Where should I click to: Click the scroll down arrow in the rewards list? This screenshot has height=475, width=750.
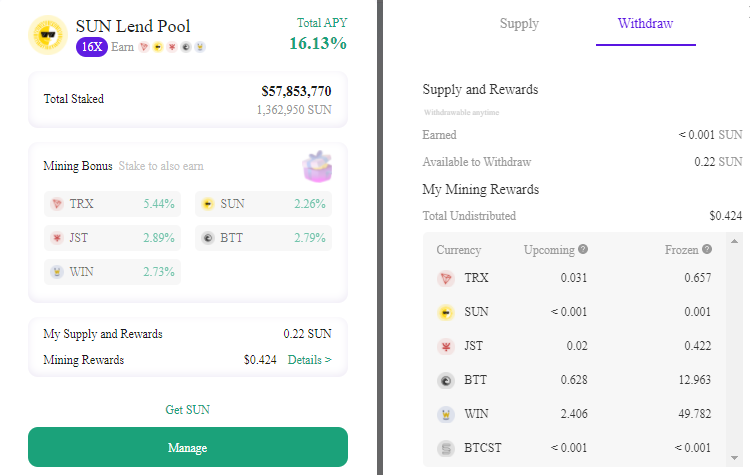coord(734,458)
